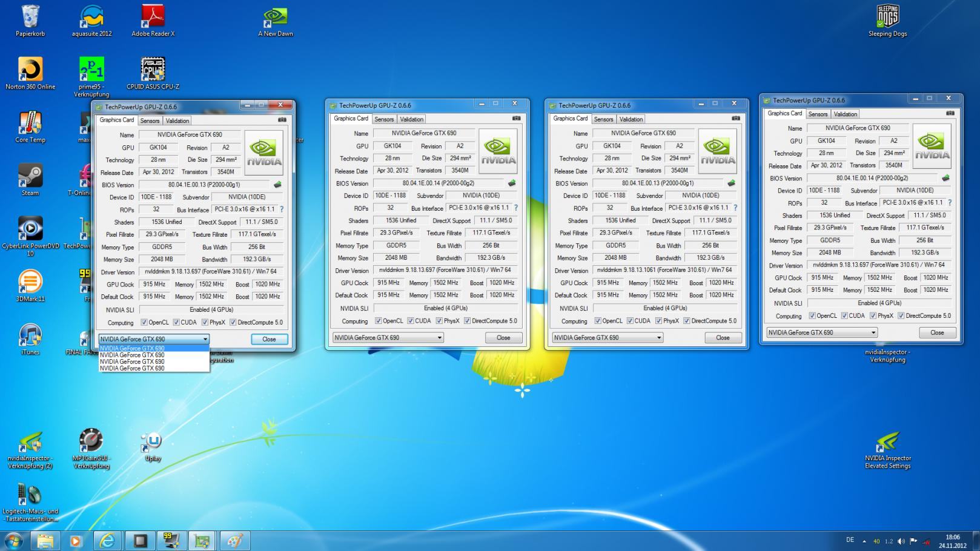Open the Adobe Reader X desktop shortcut
This screenshot has width=980, height=551.
pos(153,21)
